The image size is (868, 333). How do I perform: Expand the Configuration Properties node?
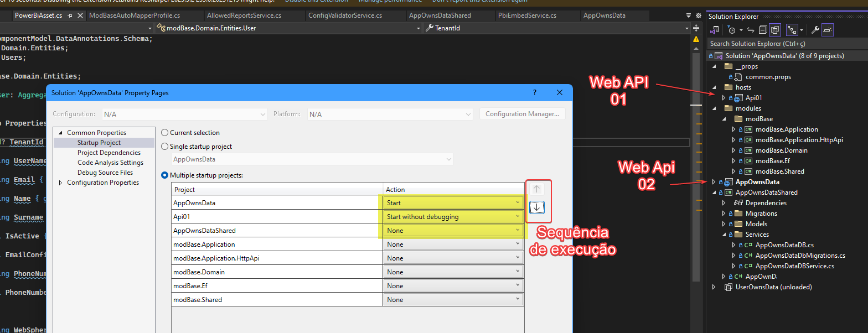pyautogui.click(x=60, y=183)
